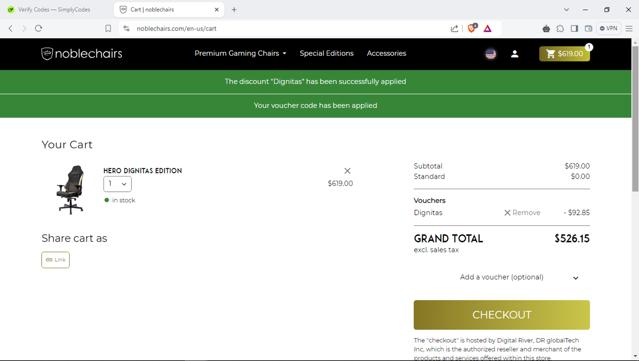Open the user account icon
This screenshot has height=361, width=639.
point(515,54)
